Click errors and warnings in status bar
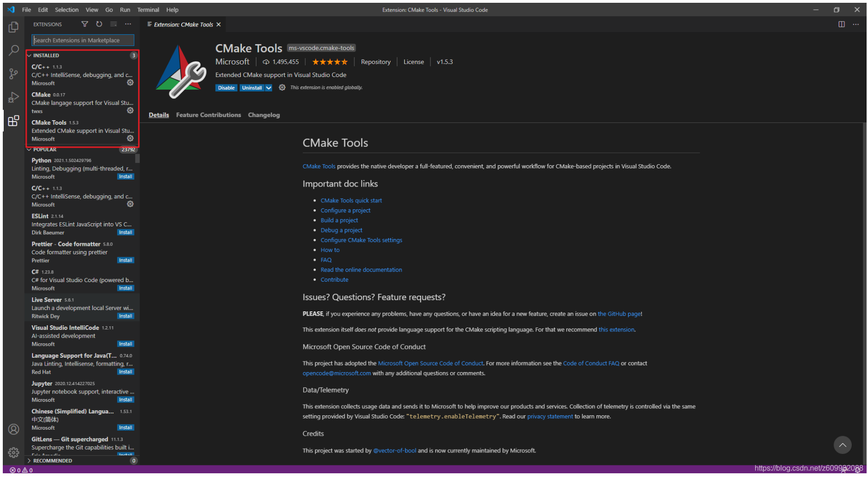Image resolution: width=868 pixels, height=477 pixels. point(21,470)
